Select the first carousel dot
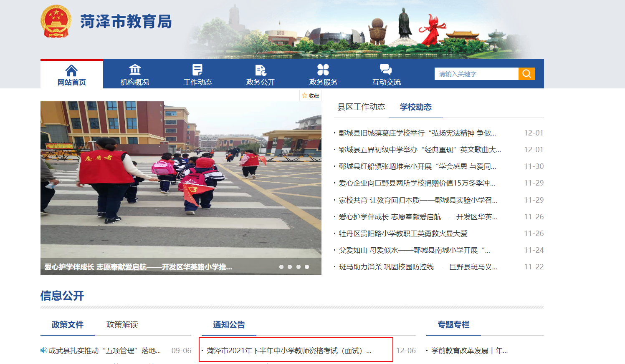Viewport: 625px width, 364px height. (281, 267)
